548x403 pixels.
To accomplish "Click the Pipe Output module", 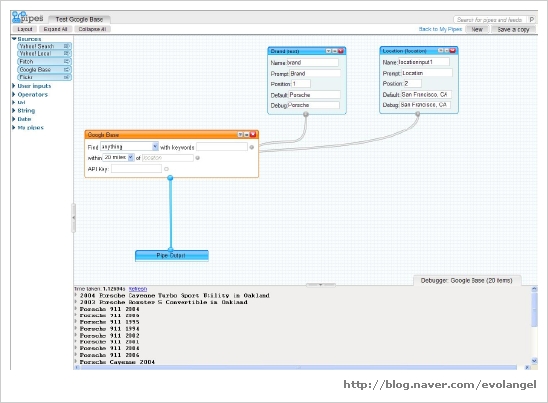I will pos(172,256).
